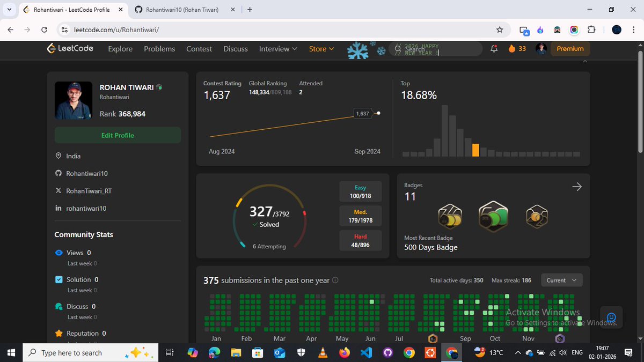Open the LeetCode logo home link
Screen dimensions: 644x362
pyautogui.click(x=70, y=48)
